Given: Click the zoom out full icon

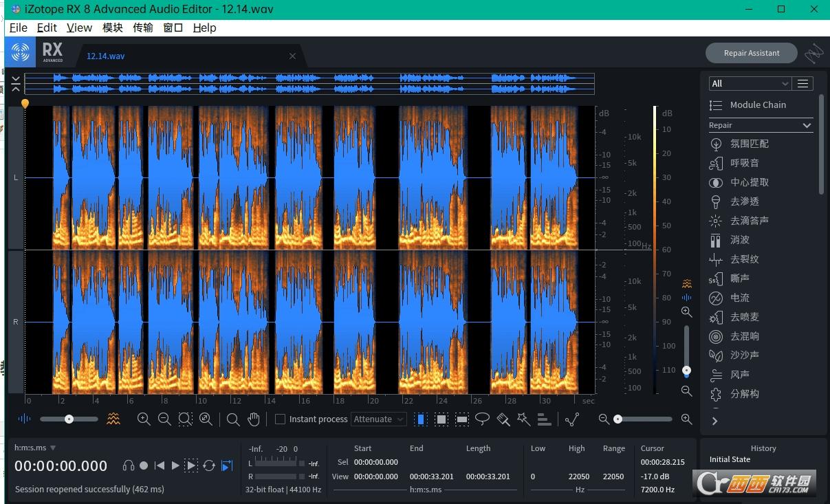Looking at the screenshot, I should tap(206, 419).
